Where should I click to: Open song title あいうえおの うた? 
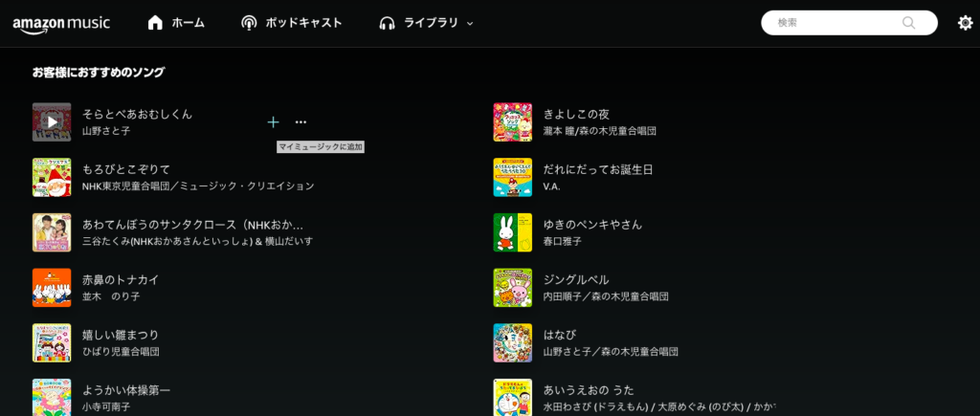coord(589,390)
